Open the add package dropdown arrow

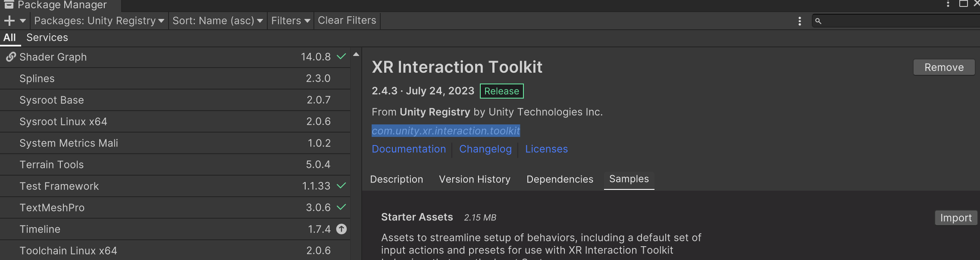(23, 21)
